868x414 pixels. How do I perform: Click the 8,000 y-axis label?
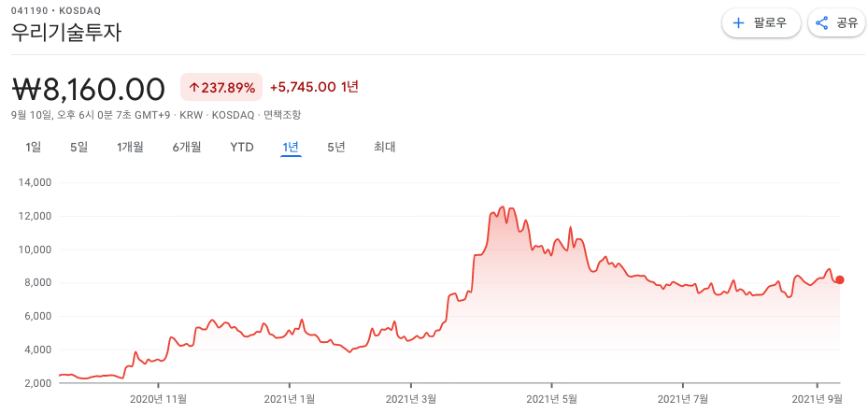37,283
